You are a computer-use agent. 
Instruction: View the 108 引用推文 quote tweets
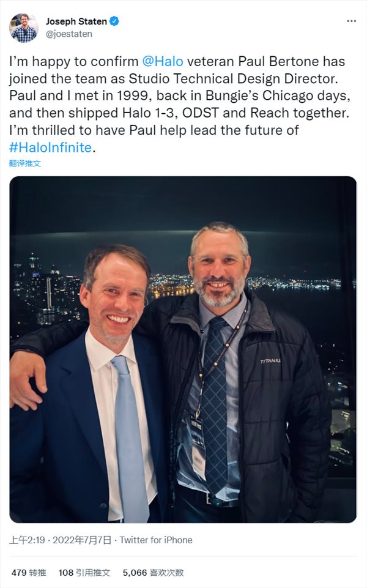tap(84, 573)
